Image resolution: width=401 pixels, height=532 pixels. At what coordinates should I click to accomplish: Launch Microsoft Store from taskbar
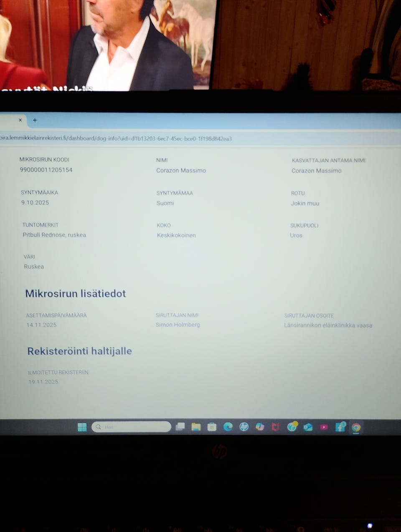[x=212, y=426]
